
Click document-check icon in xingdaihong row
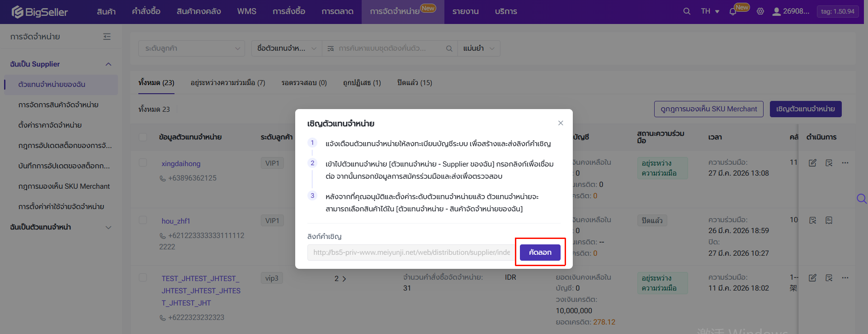829,163
